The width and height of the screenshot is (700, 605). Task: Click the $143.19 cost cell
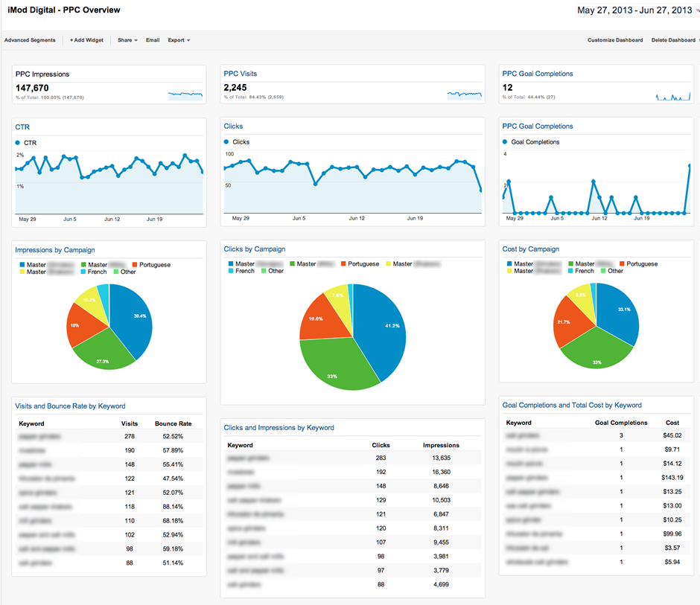point(672,478)
